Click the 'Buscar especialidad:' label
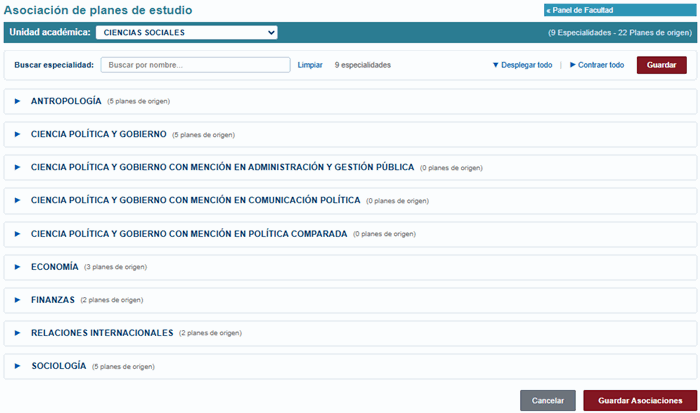The width and height of the screenshot is (700, 413). pyautogui.click(x=54, y=65)
